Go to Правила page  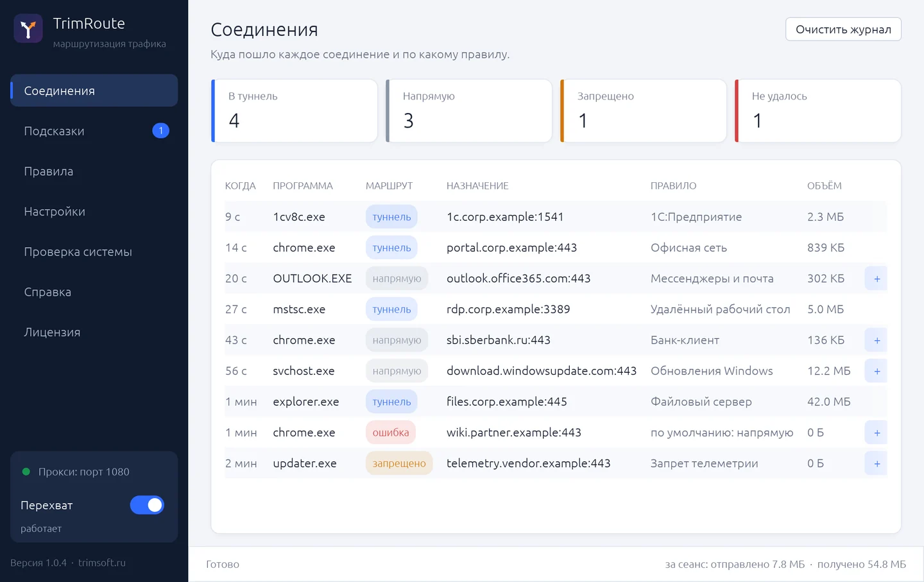pos(94,171)
